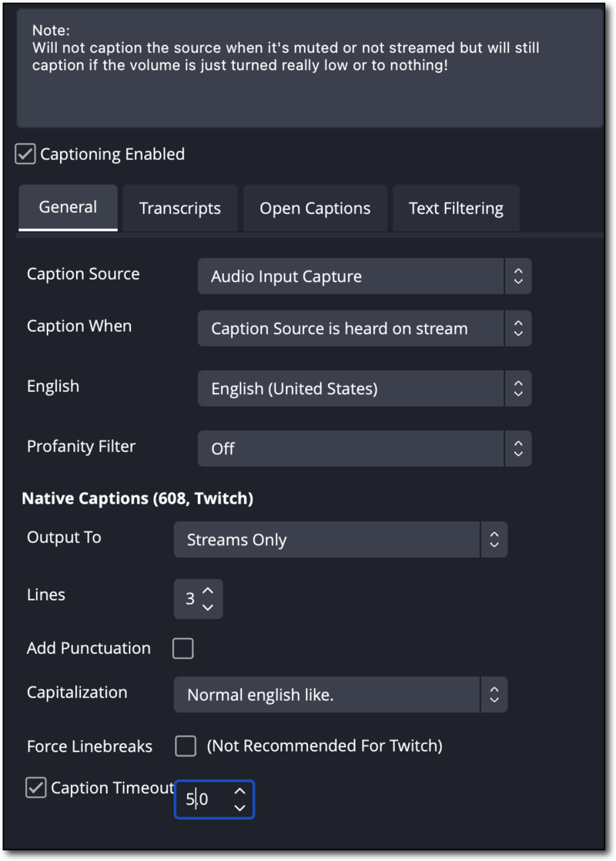
Task: Check the Force Linebreaks checkbox
Action: click(x=186, y=745)
